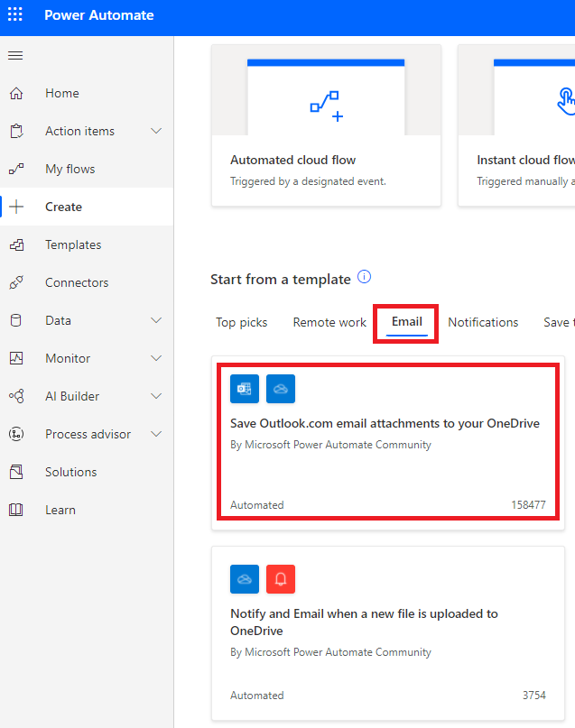The height and width of the screenshot is (728, 575).
Task: Switch to the Top picks tab
Action: point(242,322)
